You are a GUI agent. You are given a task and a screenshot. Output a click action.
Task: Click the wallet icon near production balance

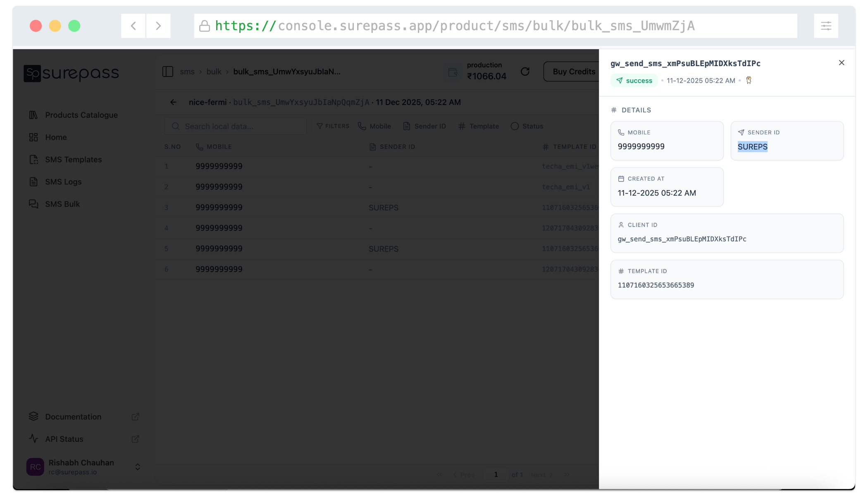(x=453, y=72)
